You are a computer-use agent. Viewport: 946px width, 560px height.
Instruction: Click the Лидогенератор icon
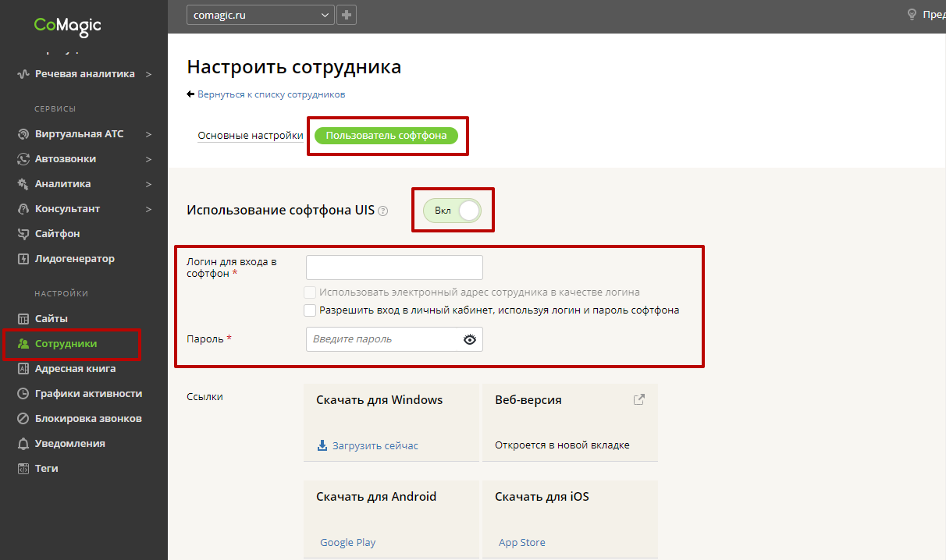23,259
